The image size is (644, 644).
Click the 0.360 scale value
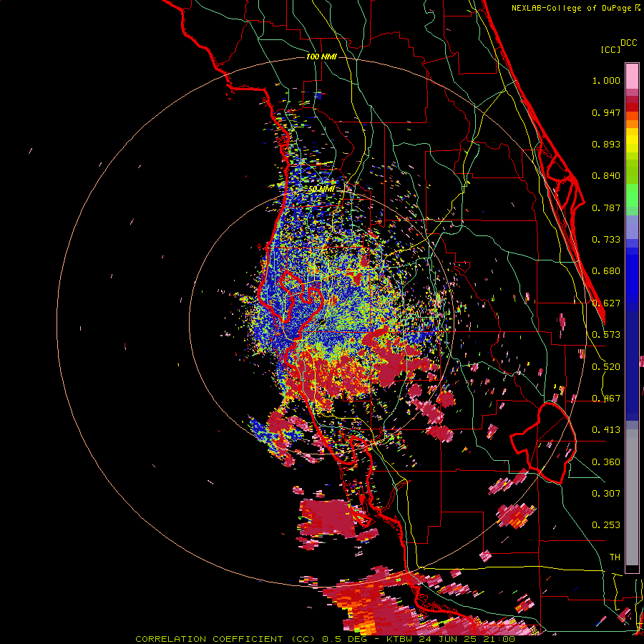coord(606,462)
